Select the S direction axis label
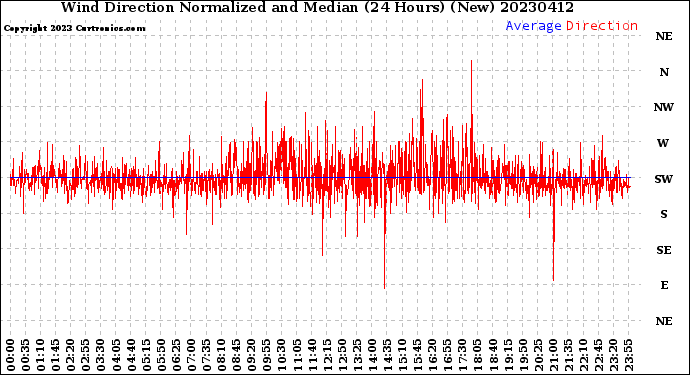Viewport: 690px width, 375px height. click(664, 214)
